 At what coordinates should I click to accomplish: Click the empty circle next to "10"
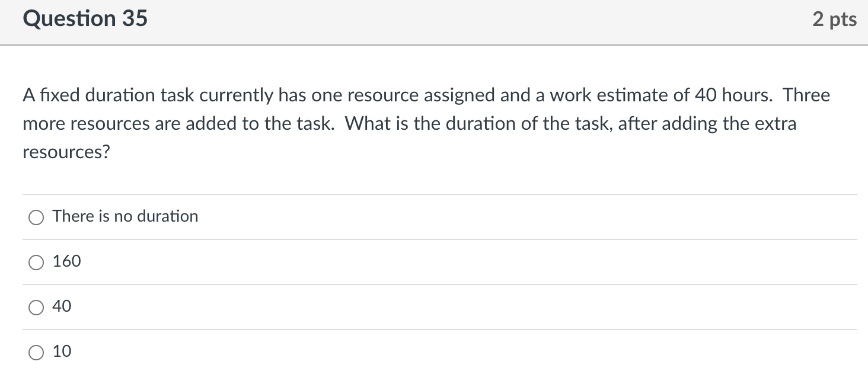pyautogui.click(x=36, y=351)
